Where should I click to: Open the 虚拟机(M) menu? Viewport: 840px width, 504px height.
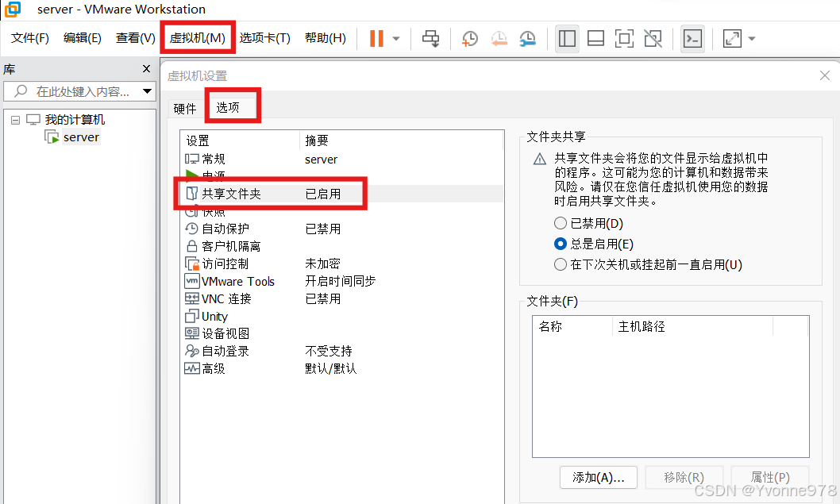(x=197, y=38)
